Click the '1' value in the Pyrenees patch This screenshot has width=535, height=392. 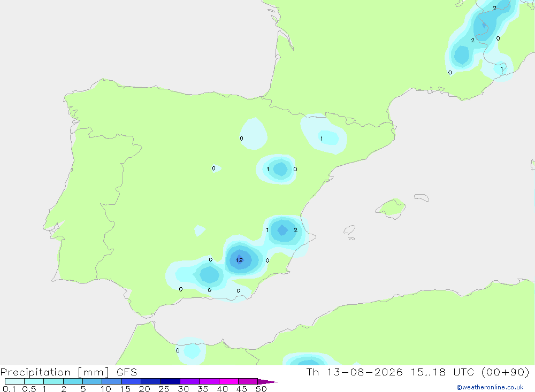click(x=322, y=139)
